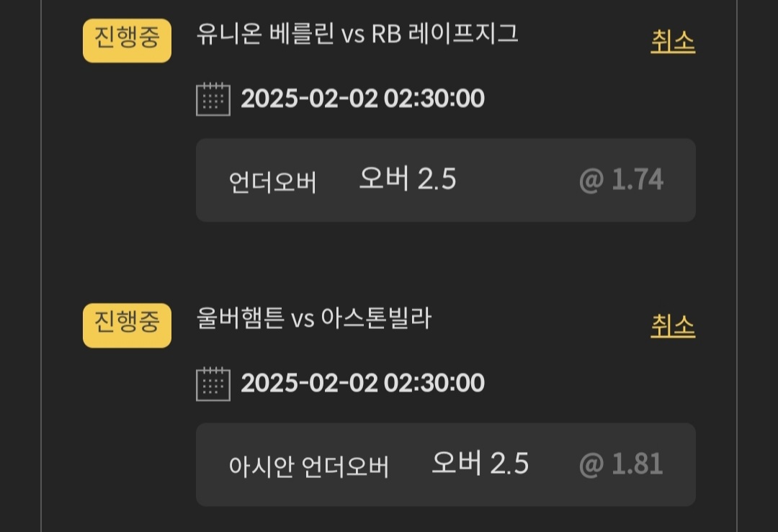Select the RB 레이프지그 team name

coord(444,35)
